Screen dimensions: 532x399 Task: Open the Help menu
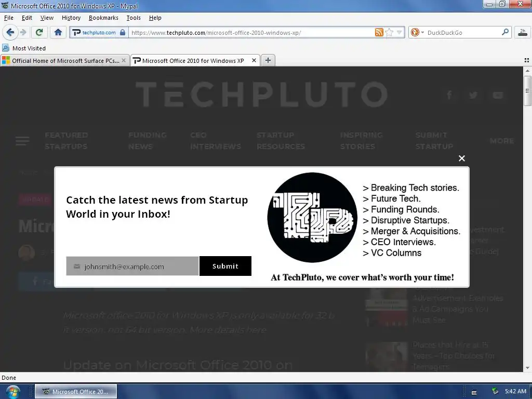[155, 18]
